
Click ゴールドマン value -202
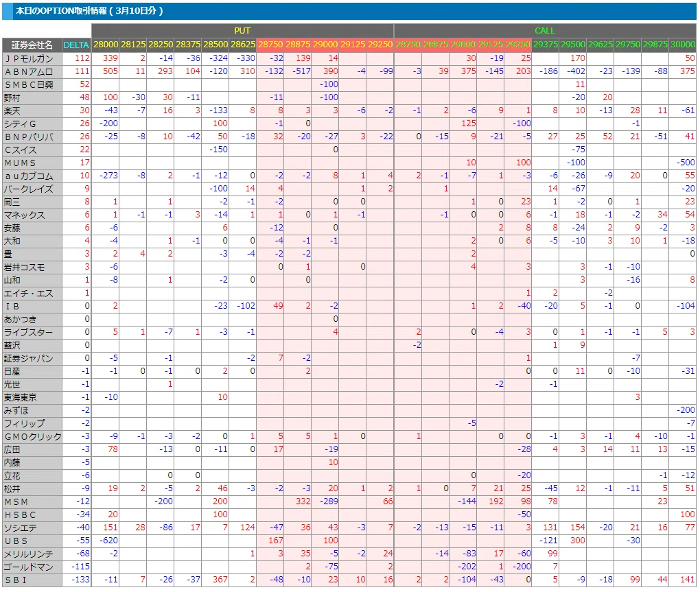pos(467,566)
